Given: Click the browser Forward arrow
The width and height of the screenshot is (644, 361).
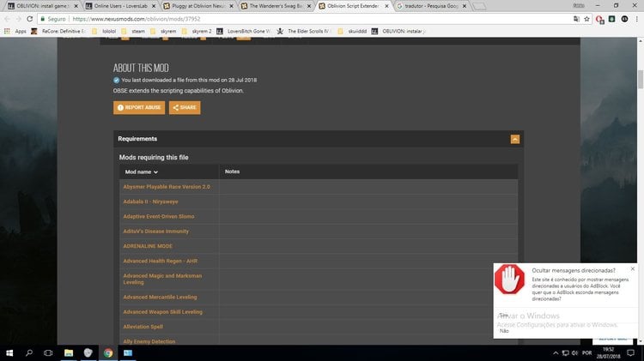Looking at the screenshot, I should coord(19,19).
